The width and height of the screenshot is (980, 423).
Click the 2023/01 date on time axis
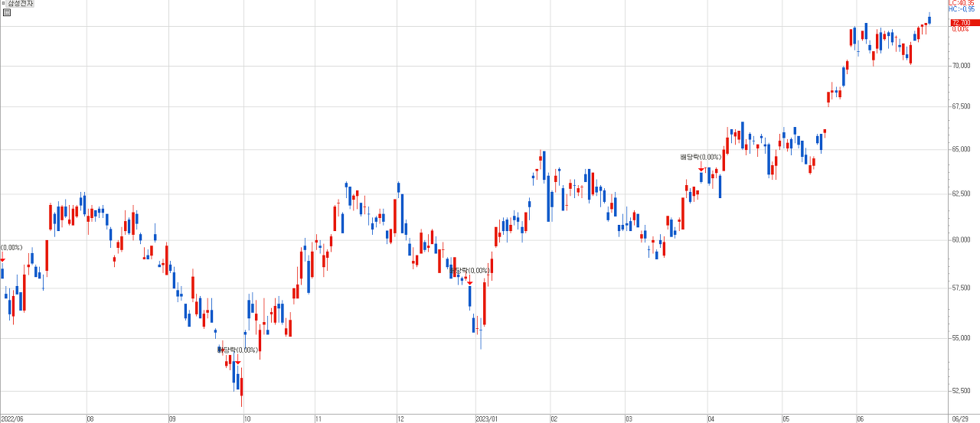click(486, 419)
